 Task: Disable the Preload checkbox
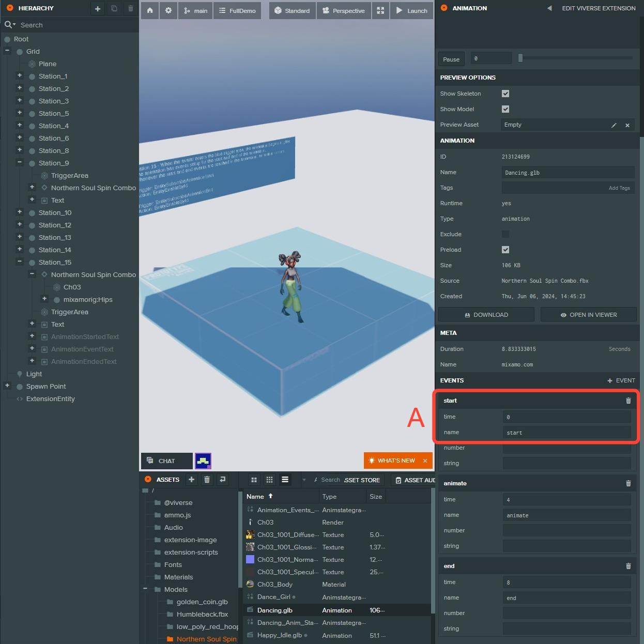pos(505,250)
